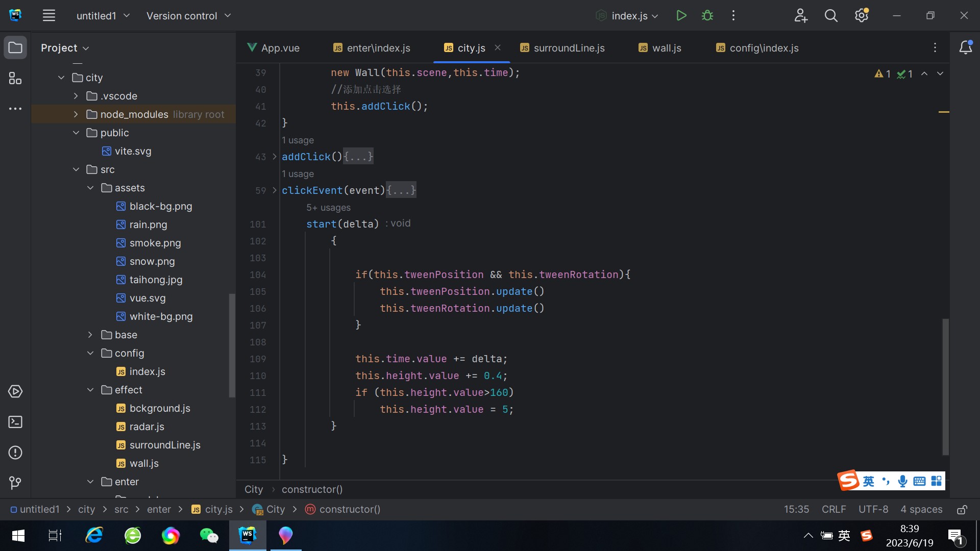Click the Settings gear icon
Screen dimensions: 980x551
click(862, 15)
